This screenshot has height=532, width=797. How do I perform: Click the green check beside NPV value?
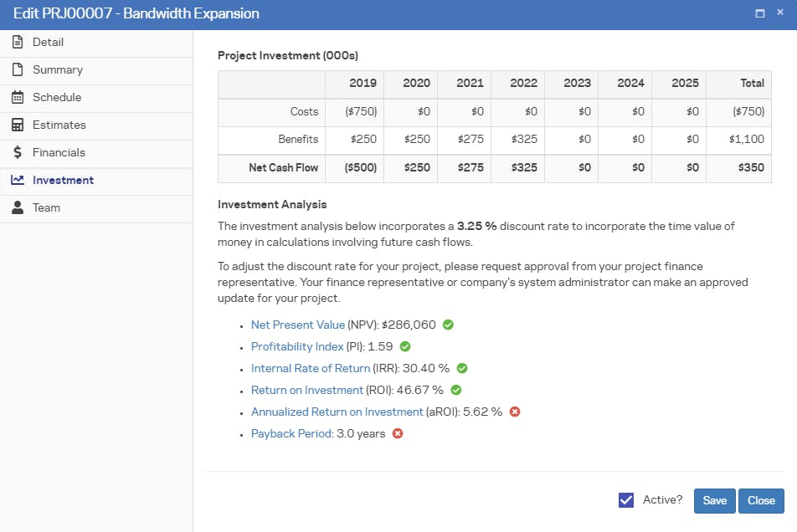tap(448, 325)
